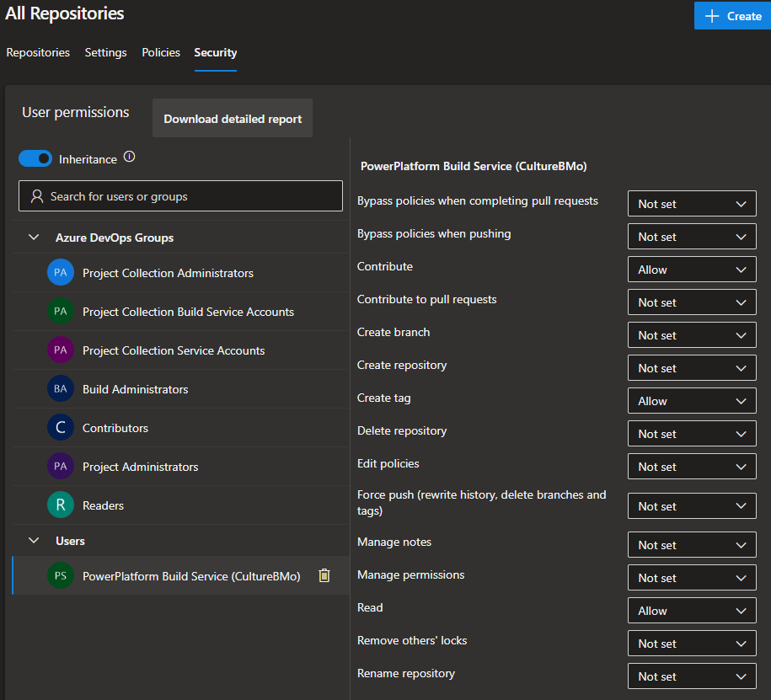Click the PowerPlatform Build Service PS avatar
Screen dimensions: 771x700
click(61, 575)
